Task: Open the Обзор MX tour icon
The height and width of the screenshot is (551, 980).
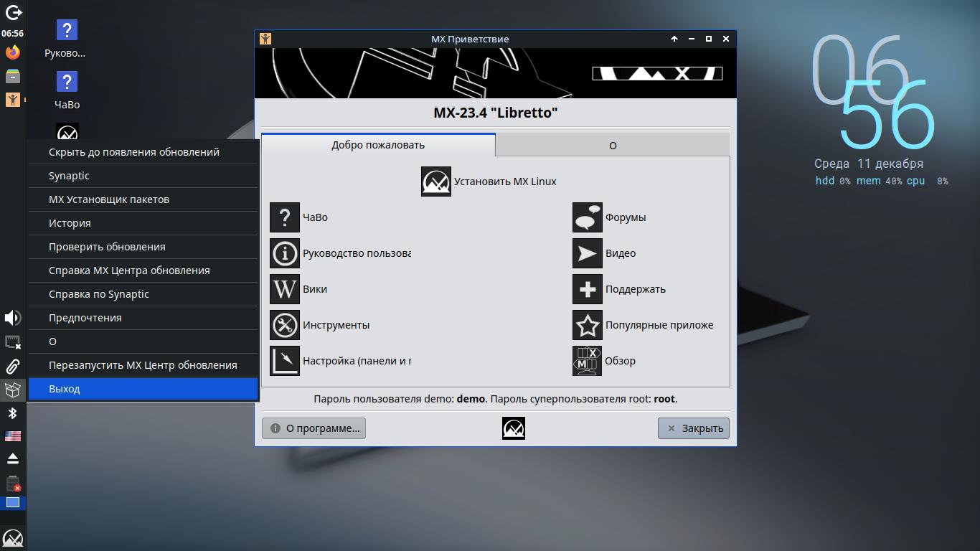Action: coord(588,361)
